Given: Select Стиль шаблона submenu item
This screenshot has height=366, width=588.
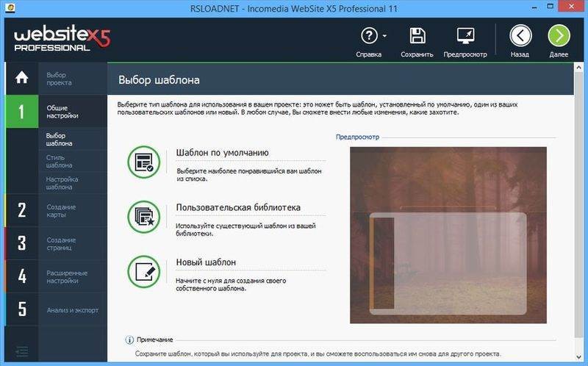Looking at the screenshot, I should pyautogui.click(x=59, y=160).
